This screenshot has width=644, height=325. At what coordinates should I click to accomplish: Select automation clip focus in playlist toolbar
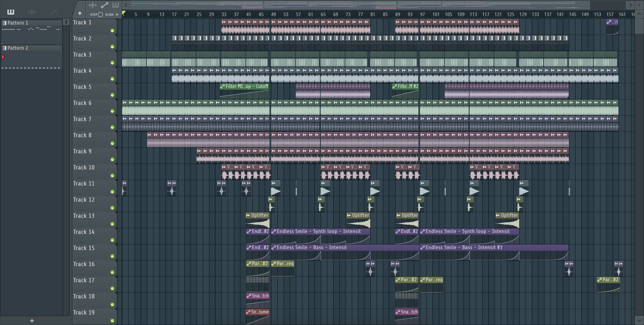(x=104, y=5)
